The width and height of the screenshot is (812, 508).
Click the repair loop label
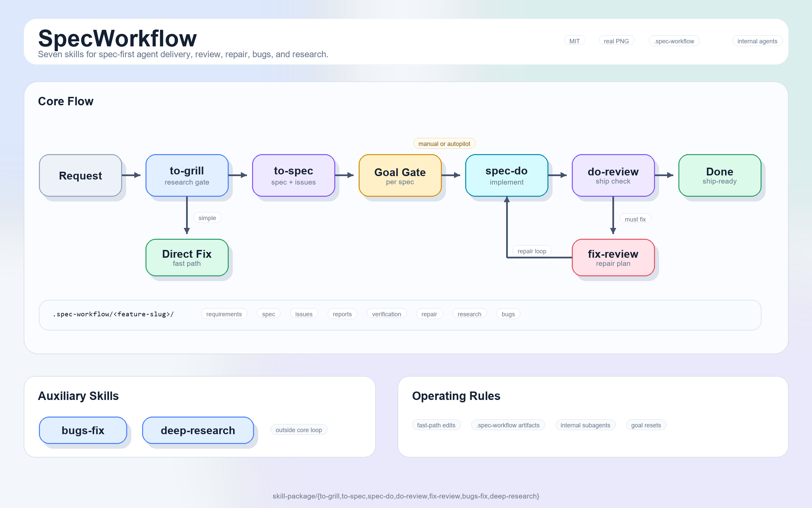(x=532, y=251)
